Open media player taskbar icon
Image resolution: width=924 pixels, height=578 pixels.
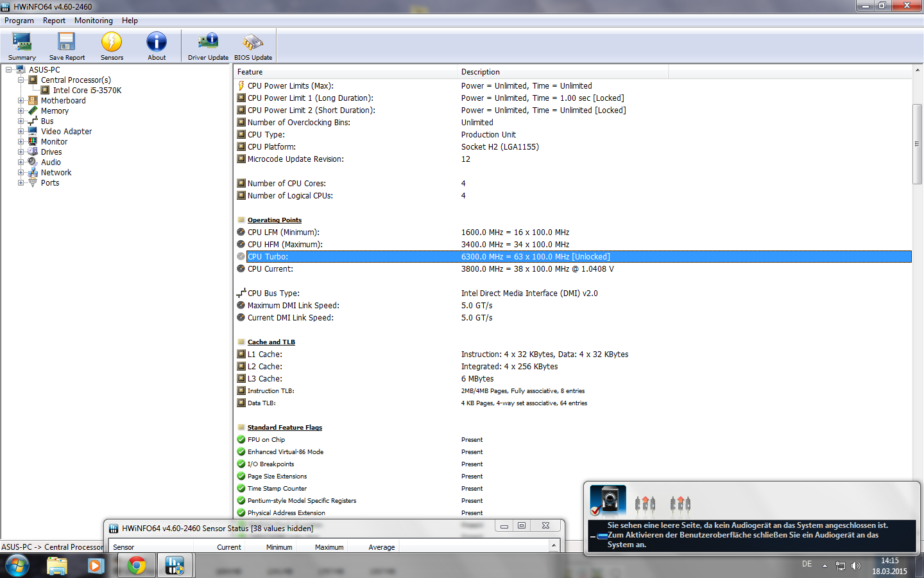pyautogui.click(x=96, y=566)
